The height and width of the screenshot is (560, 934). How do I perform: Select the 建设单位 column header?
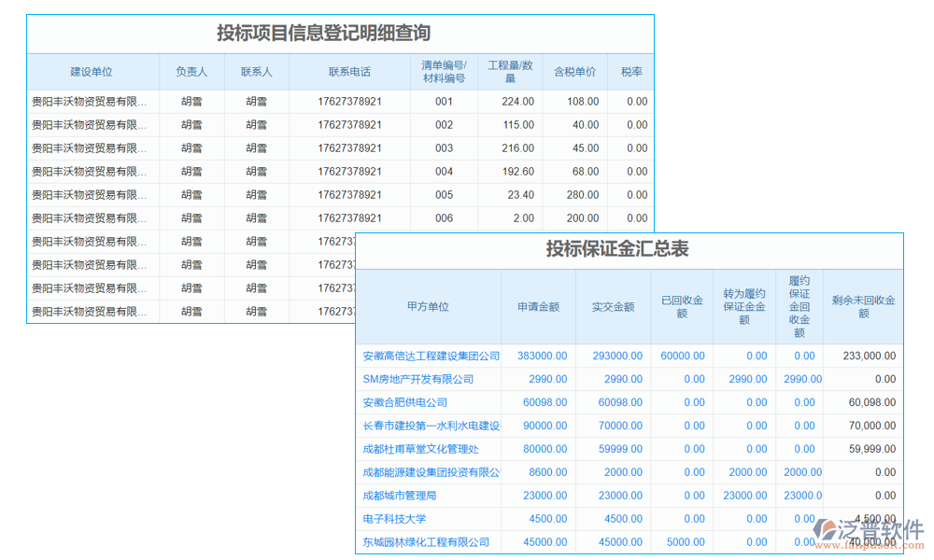(x=92, y=71)
